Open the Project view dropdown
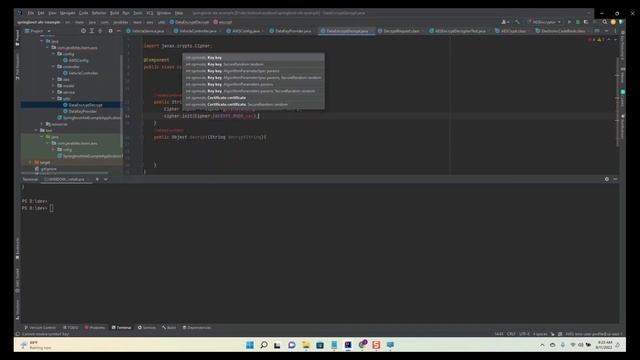Screen dimensions: 640x360 click(x=38, y=31)
